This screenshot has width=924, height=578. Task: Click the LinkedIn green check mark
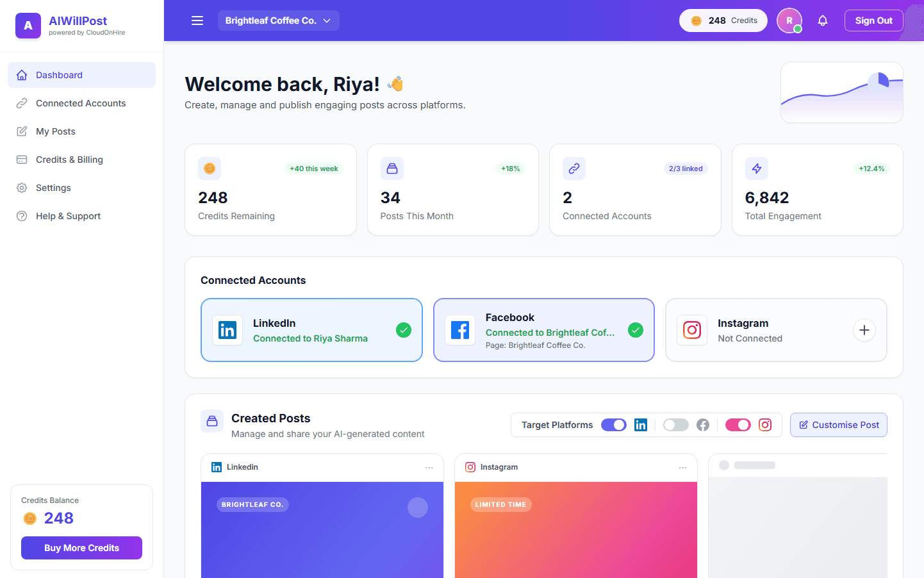point(404,330)
